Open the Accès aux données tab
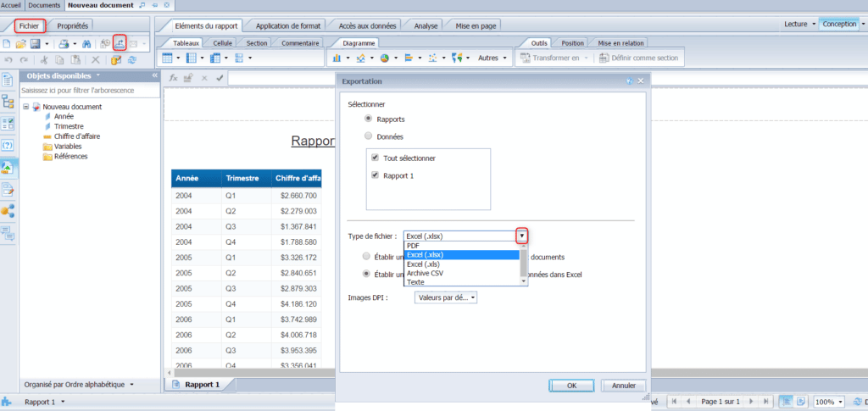Screen dimensions: 868x411 coord(367,25)
